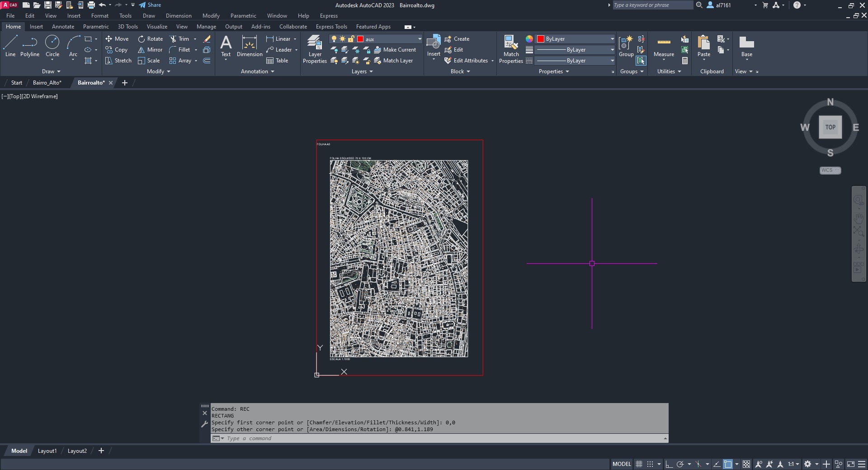Image resolution: width=868 pixels, height=470 pixels.
Task: Switch to the Annotate ribbon tab
Action: (x=63, y=27)
